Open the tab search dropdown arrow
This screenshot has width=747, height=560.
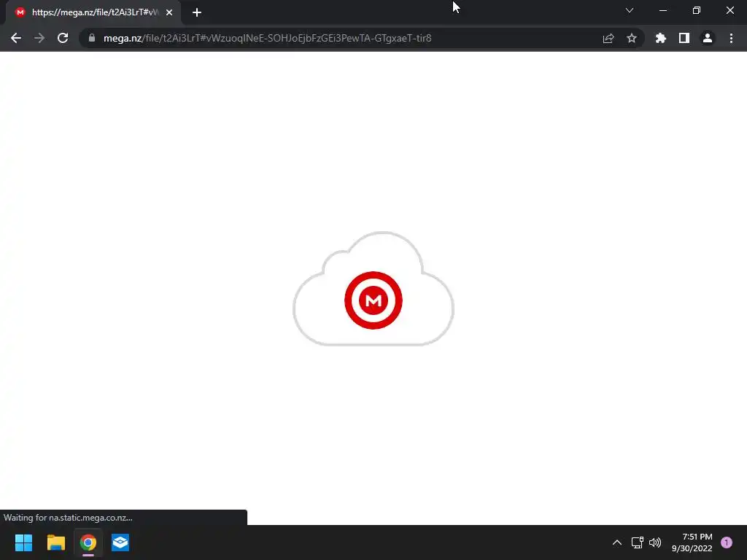630,10
